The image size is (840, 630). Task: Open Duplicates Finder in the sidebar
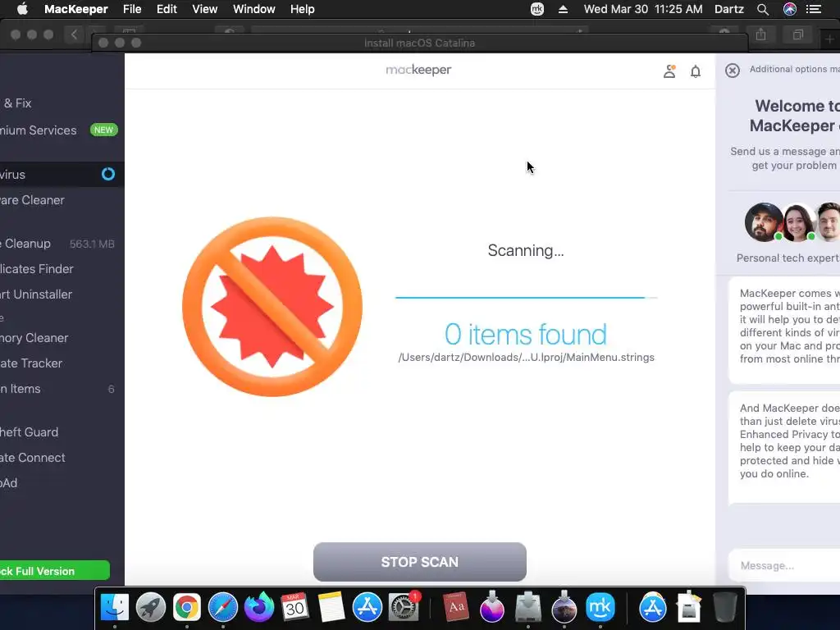pos(62,269)
